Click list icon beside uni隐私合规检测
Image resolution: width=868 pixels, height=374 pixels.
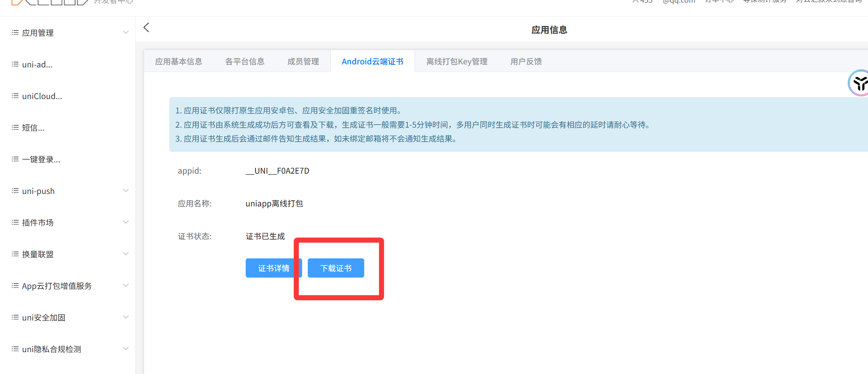pos(15,349)
